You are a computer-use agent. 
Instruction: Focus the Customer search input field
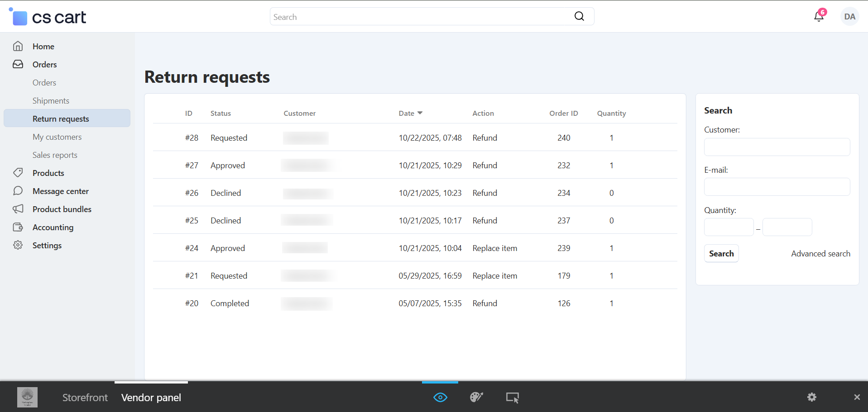click(x=777, y=147)
